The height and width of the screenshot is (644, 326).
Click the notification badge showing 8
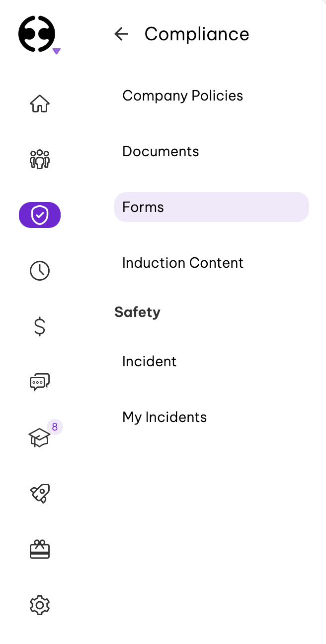(x=55, y=427)
